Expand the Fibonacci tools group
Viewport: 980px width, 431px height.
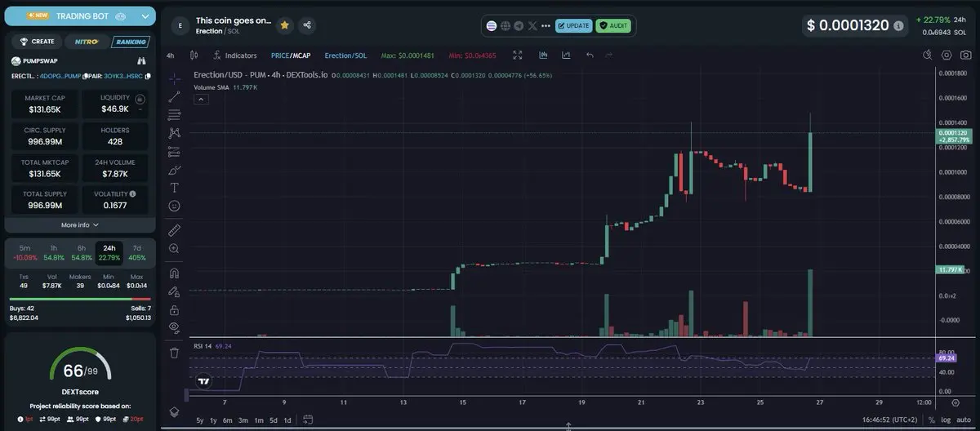pyautogui.click(x=174, y=116)
